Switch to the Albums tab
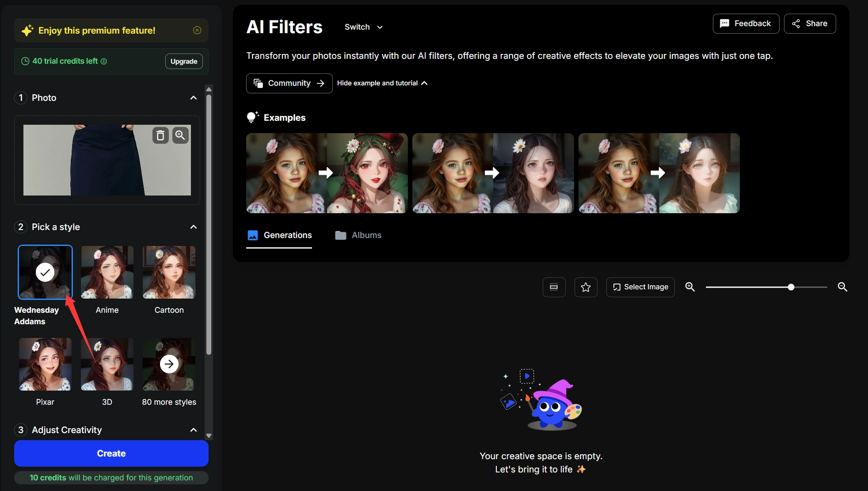The image size is (868, 491). (x=358, y=235)
